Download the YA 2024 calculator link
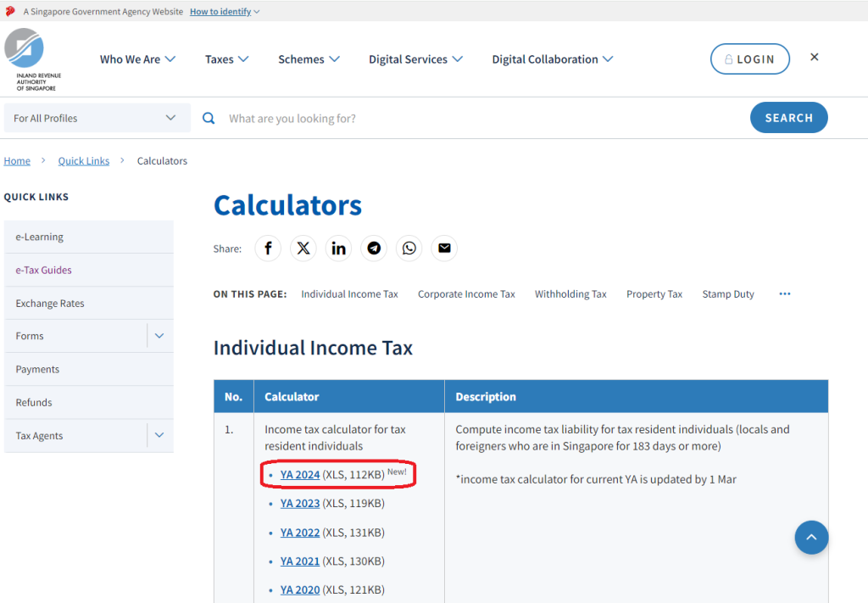The width and height of the screenshot is (868, 603). coord(300,475)
